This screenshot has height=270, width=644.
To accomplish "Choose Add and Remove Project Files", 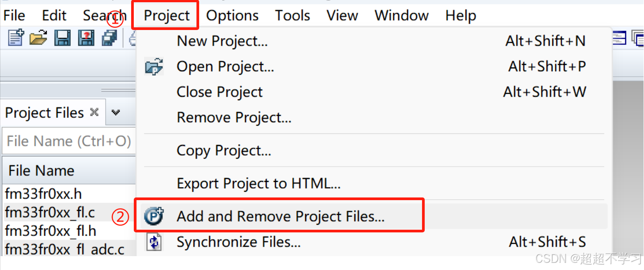I will point(281,216).
